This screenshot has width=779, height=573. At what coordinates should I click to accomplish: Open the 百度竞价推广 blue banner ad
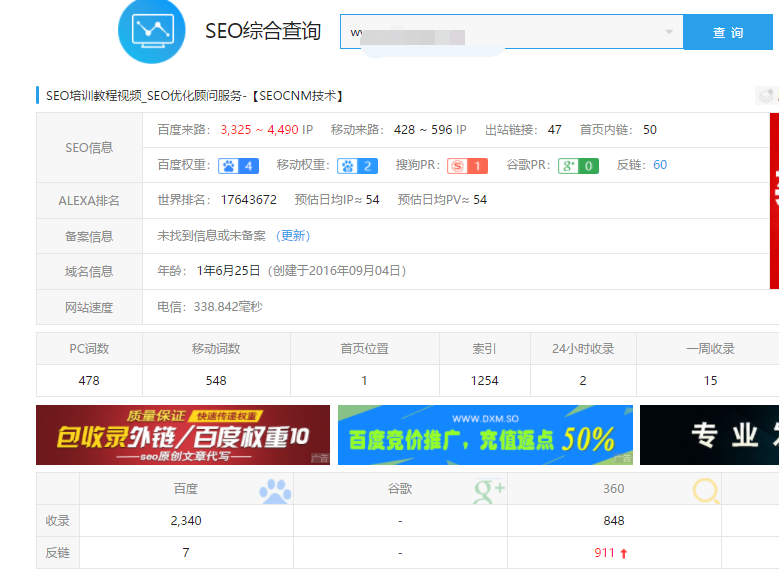point(485,435)
